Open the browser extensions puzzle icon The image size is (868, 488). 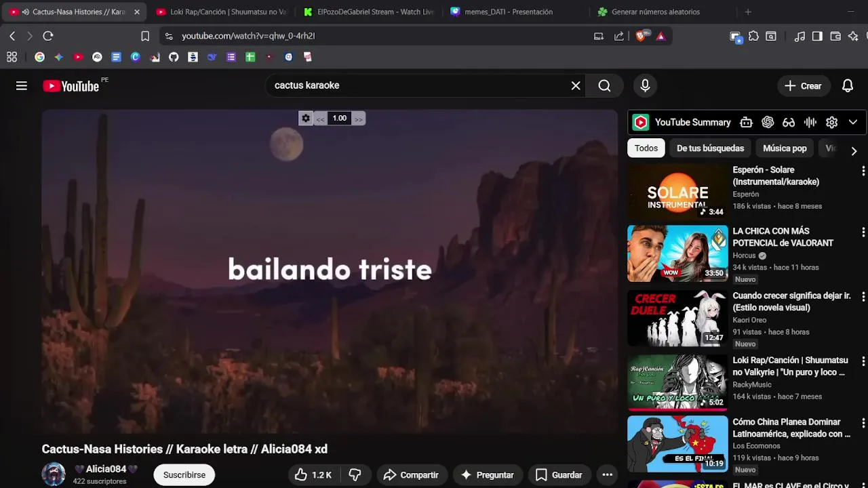tap(753, 36)
